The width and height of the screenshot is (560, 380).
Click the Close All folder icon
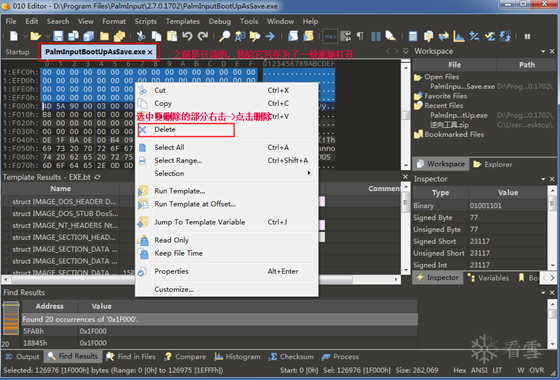click(119, 36)
